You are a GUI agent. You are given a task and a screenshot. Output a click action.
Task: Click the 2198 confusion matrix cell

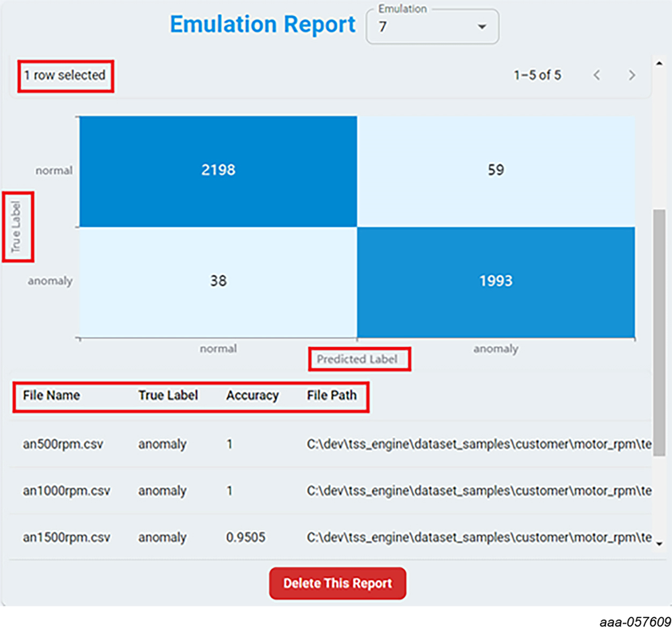coord(218,172)
